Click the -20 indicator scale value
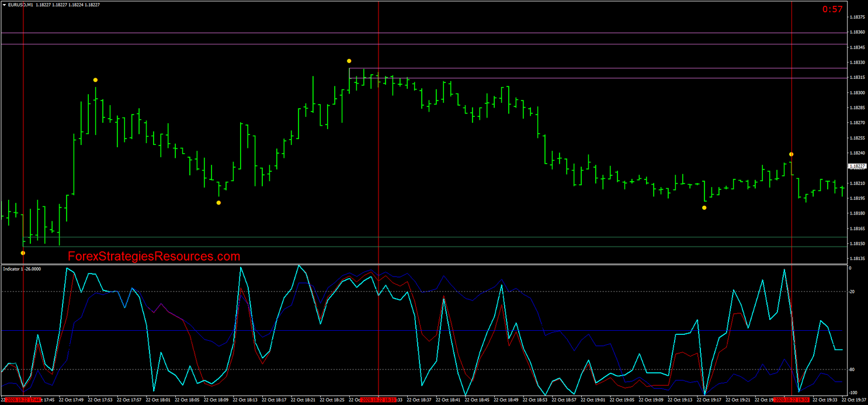 click(852, 292)
